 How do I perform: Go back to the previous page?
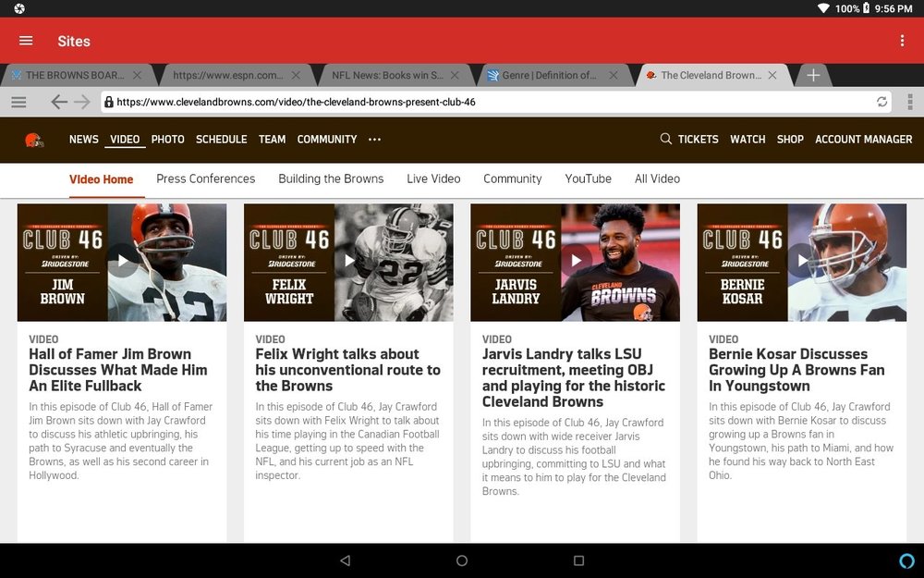pos(59,102)
